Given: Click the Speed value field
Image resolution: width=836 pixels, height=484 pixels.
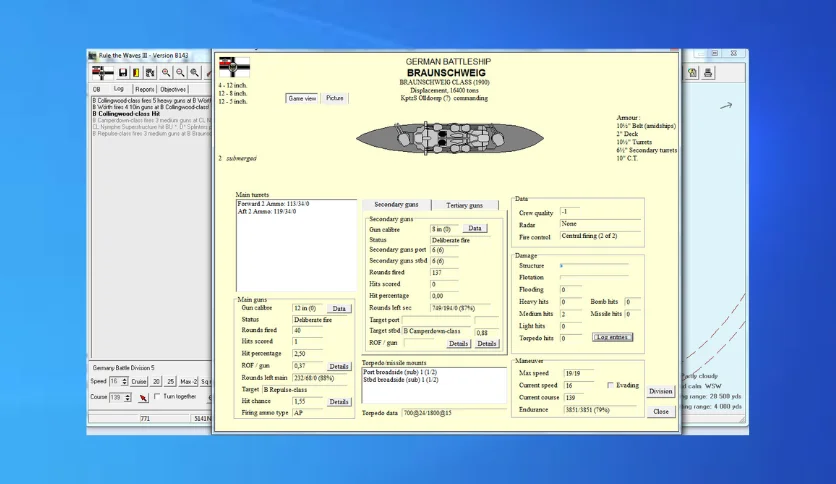Looking at the screenshot, I should click(115, 382).
